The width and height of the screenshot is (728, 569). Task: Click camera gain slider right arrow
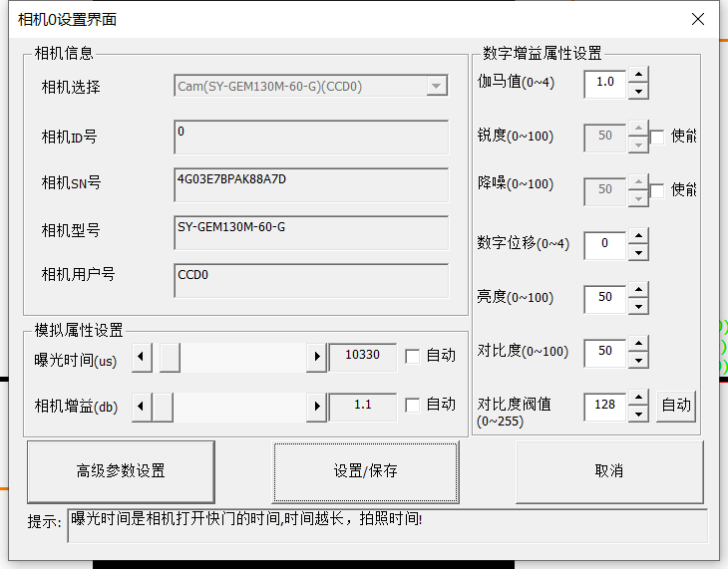[x=317, y=406]
